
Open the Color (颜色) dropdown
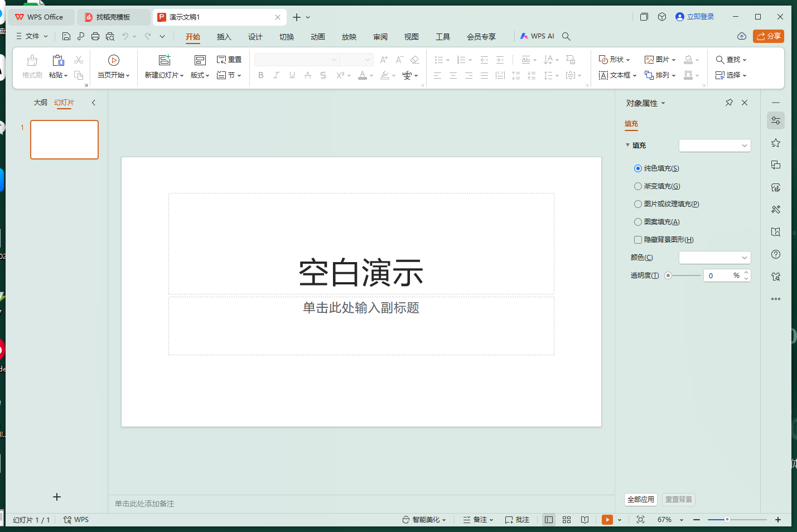pos(714,258)
